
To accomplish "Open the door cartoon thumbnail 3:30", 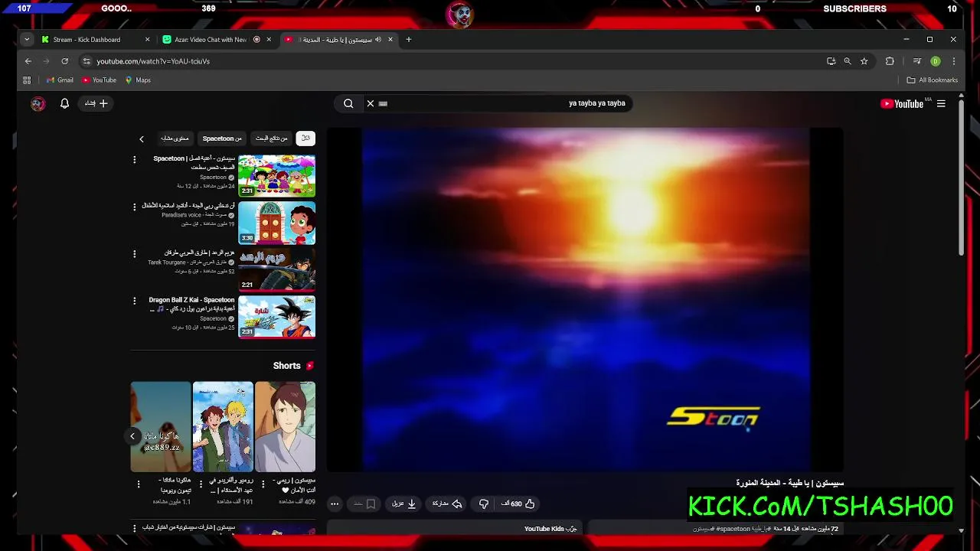I will tap(276, 223).
